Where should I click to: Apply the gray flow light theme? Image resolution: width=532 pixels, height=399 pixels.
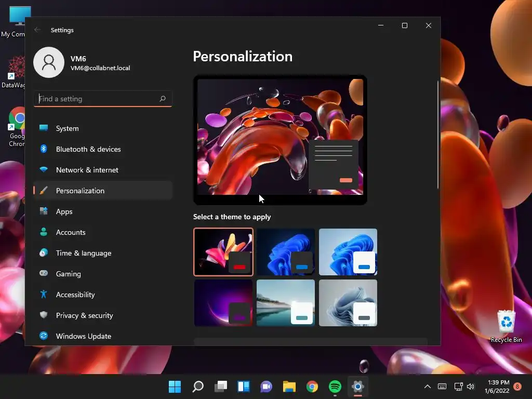tap(348, 303)
